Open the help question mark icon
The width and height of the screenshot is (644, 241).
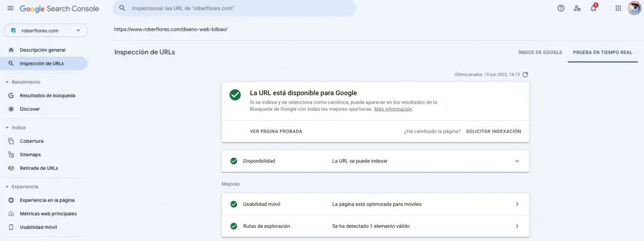pyautogui.click(x=560, y=8)
